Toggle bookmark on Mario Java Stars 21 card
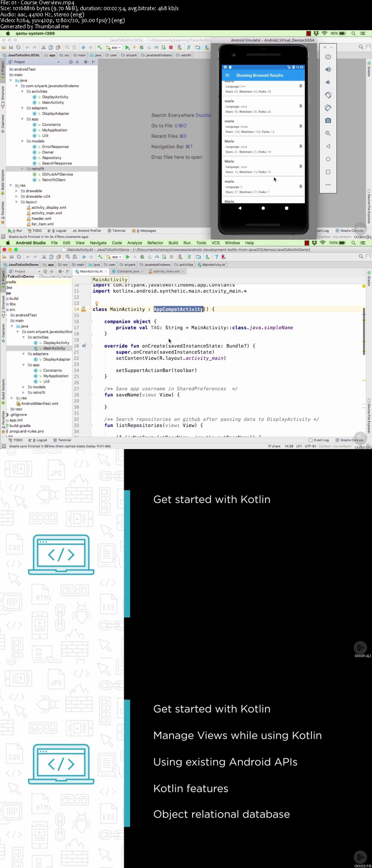The height and width of the screenshot is (868, 372). click(300, 146)
